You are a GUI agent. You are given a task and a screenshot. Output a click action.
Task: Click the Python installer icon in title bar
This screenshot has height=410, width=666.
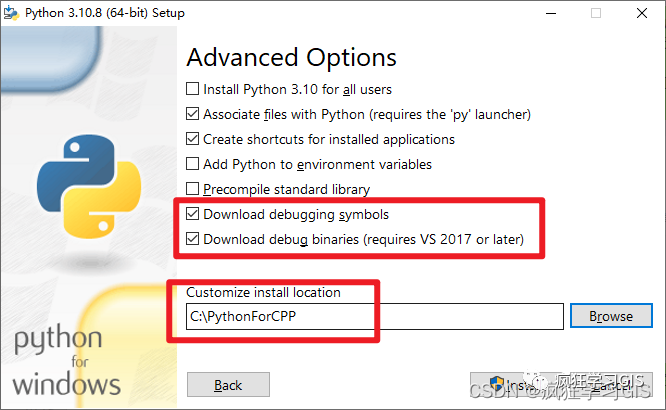(x=11, y=13)
